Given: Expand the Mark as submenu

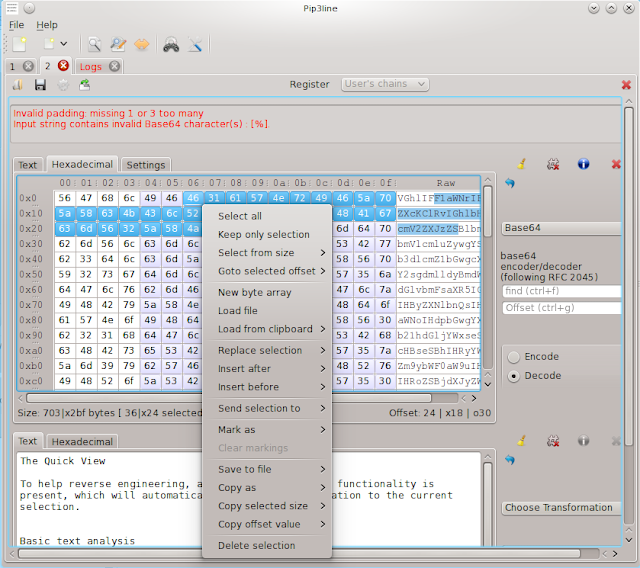Looking at the screenshot, I should click(x=267, y=430).
